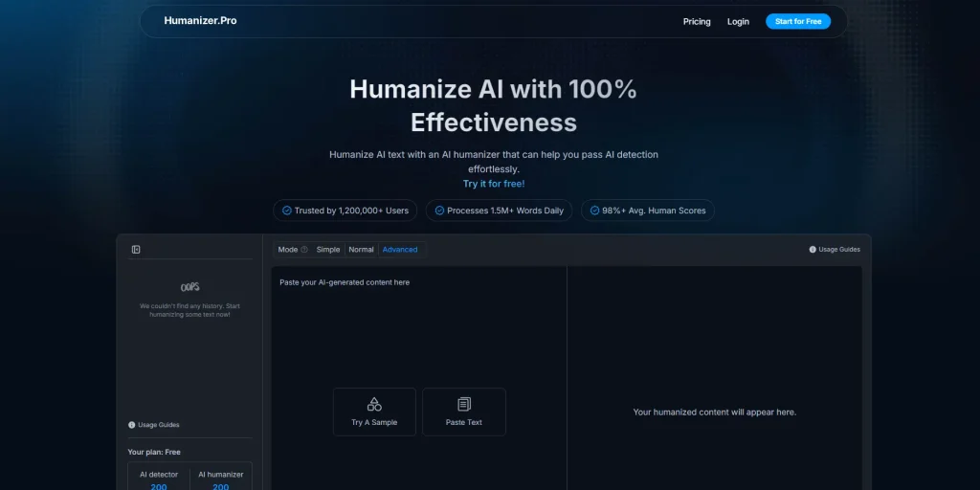This screenshot has width=980, height=490.
Task: Click the document icon above Paste Text
Action: coord(464,405)
